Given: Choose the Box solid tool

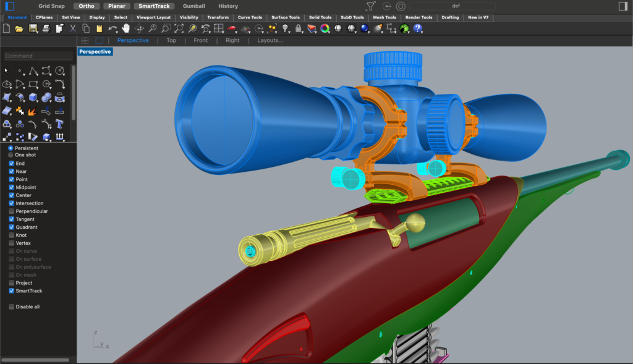Looking at the screenshot, I should pos(33,98).
